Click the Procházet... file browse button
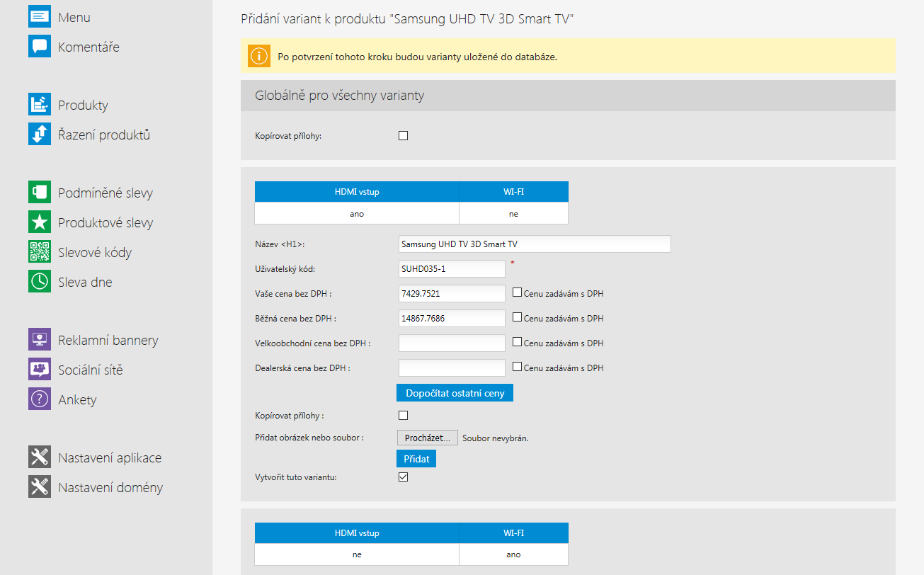 pos(428,438)
